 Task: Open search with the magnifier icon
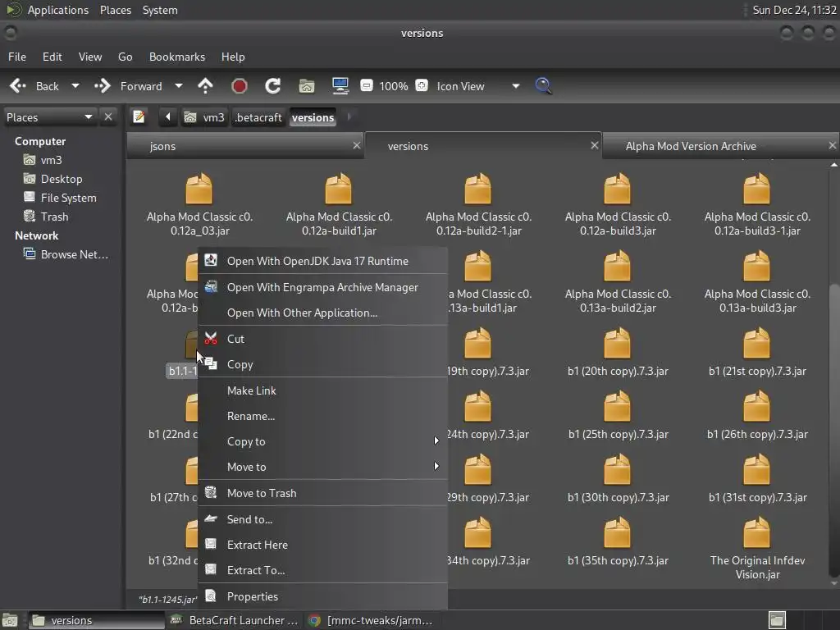(x=543, y=86)
